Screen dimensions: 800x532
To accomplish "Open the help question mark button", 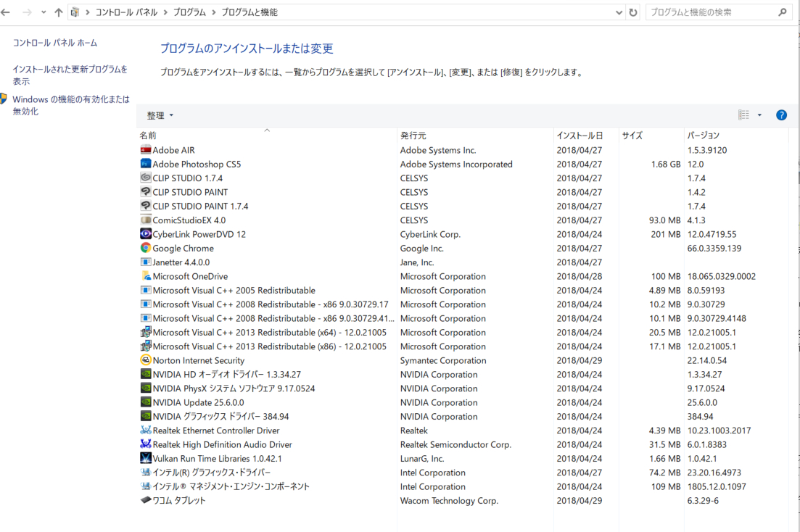I will (781, 115).
